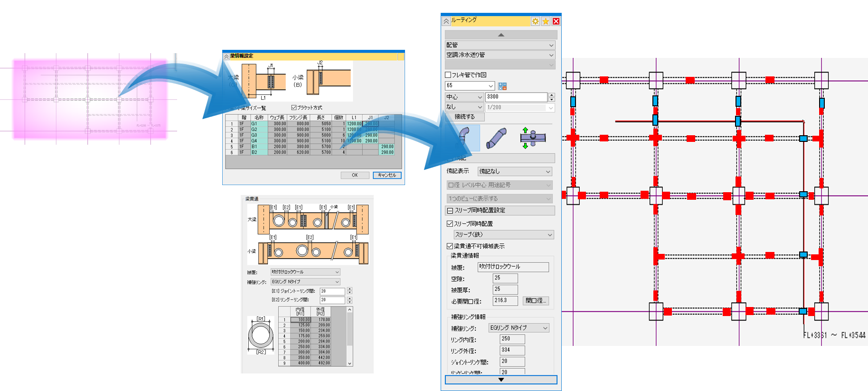This screenshot has height=391, width=868.
Task: Open 被覆 吹付けロックウール dropdown in 梁貫通 panel
Action: point(305,272)
